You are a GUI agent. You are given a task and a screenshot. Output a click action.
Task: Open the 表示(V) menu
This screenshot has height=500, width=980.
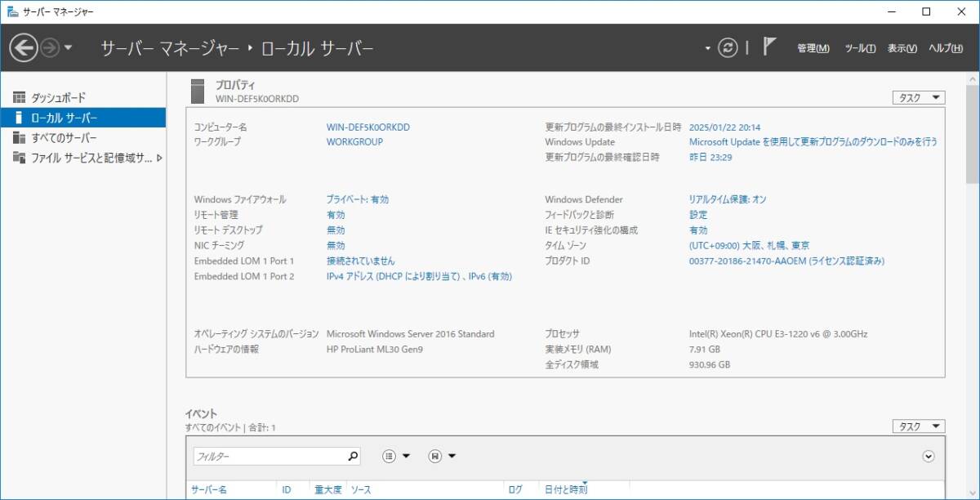coord(902,48)
